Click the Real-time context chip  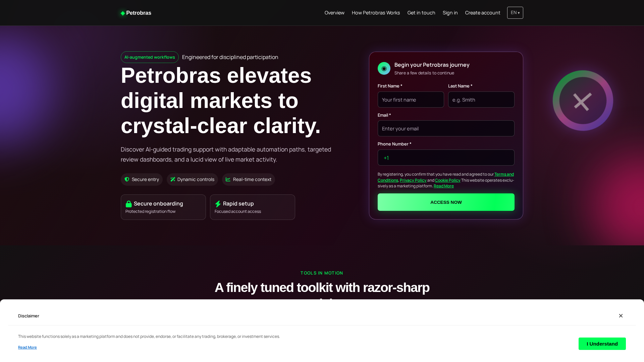coord(249,179)
